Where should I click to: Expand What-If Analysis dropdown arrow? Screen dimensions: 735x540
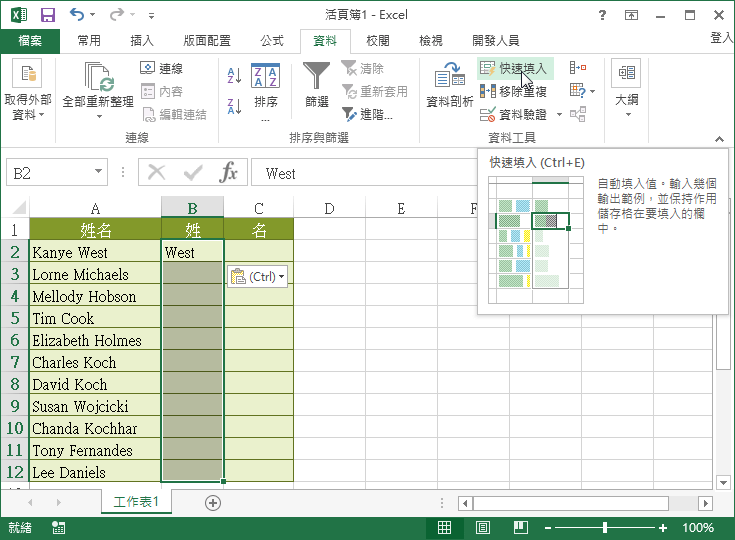pos(592,91)
